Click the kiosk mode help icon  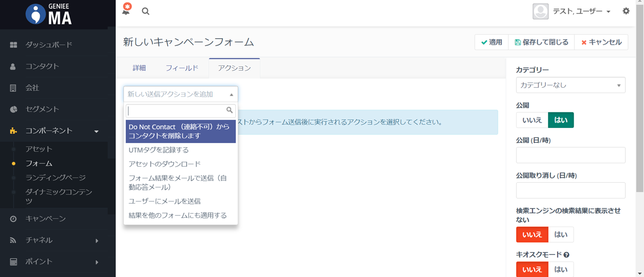[x=567, y=255]
